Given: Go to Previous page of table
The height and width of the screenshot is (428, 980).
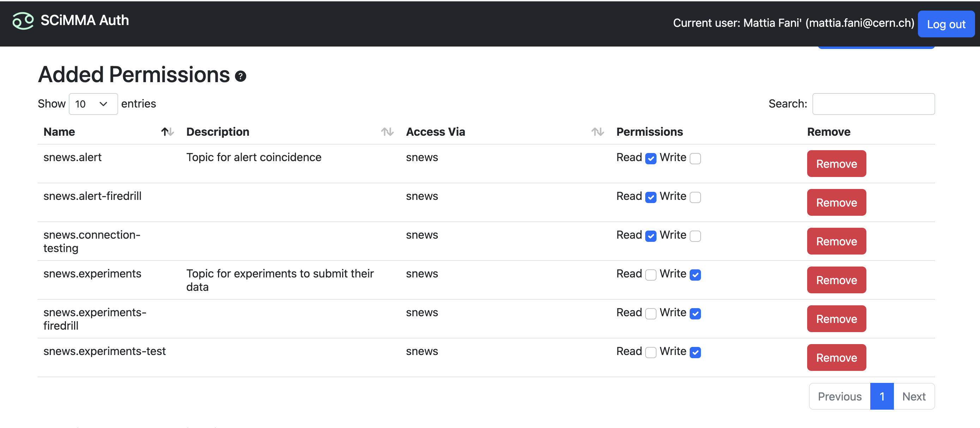Looking at the screenshot, I should 840,397.
